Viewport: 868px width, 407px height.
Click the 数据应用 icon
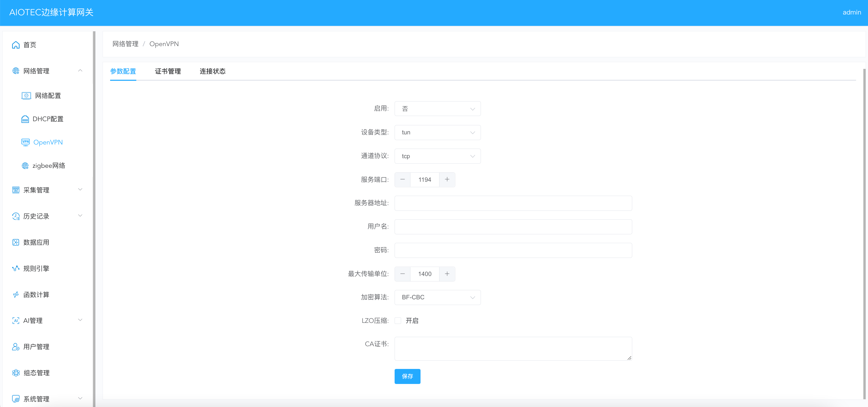click(x=16, y=242)
